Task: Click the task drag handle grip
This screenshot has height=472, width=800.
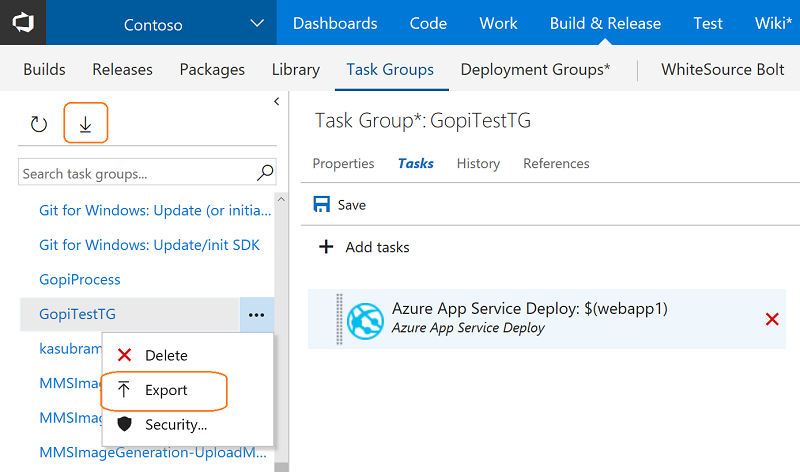Action: pyautogui.click(x=339, y=319)
